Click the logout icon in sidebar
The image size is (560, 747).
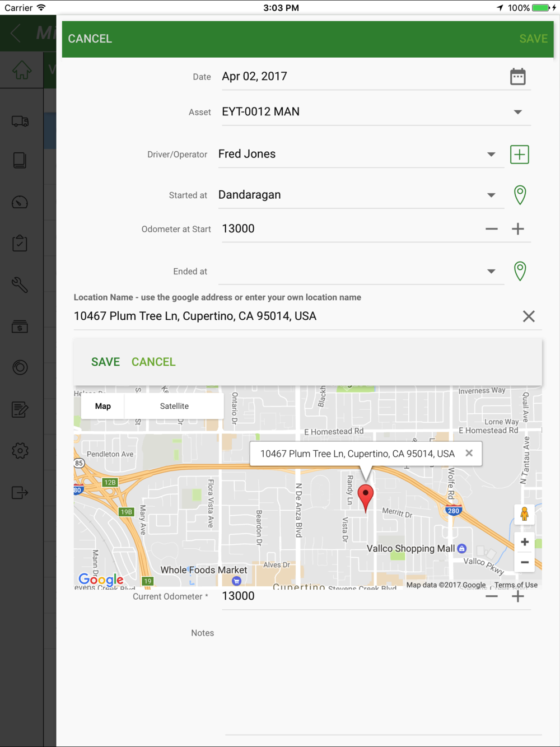coord(20,493)
